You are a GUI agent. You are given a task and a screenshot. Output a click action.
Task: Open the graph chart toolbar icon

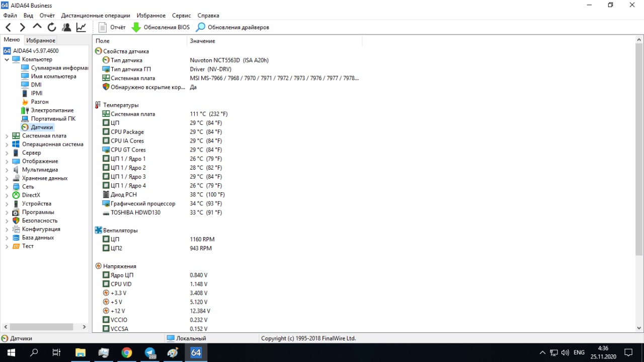point(81,27)
